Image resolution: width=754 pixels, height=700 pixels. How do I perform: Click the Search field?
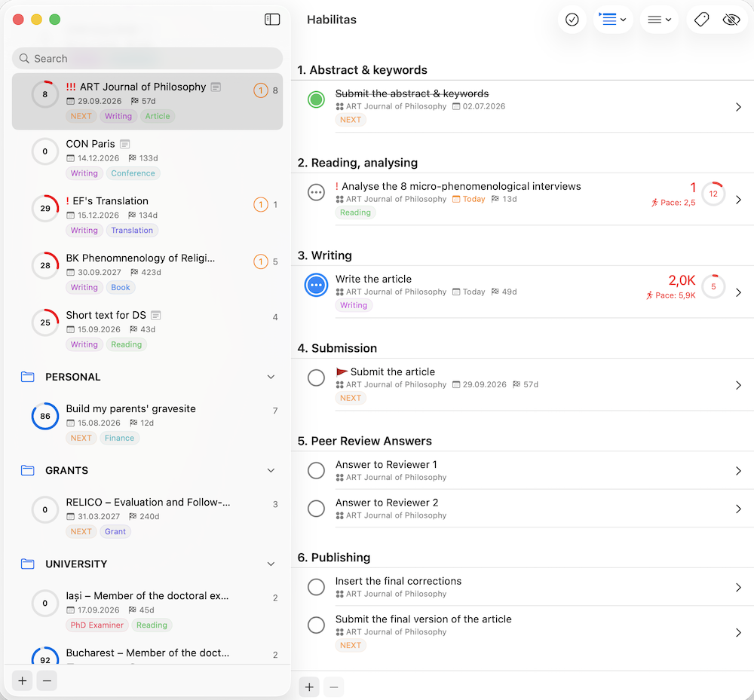[x=147, y=59]
